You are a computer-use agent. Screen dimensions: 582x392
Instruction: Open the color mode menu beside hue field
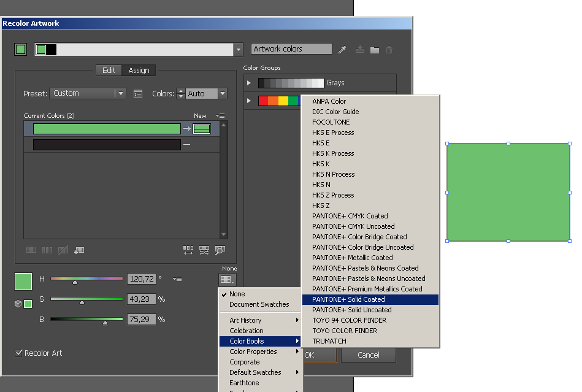tap(177, 279)
